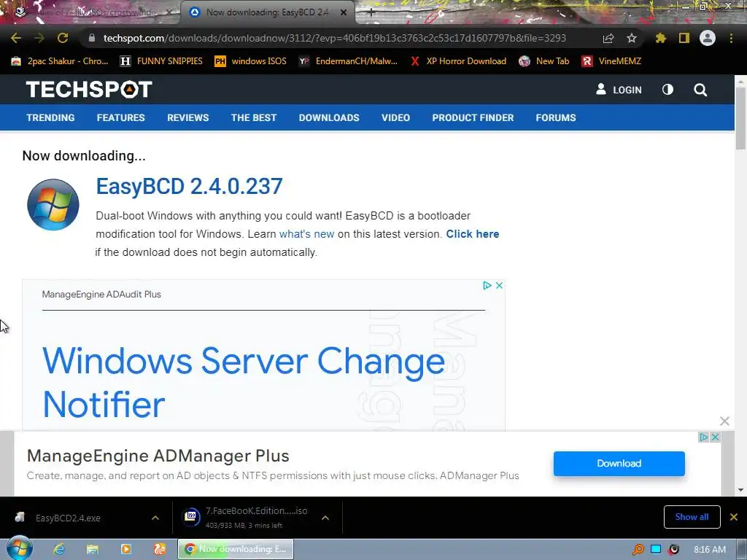This screenshot has width=747, height=560.
Task: Open the XP Horror Download bookmark
Action: [x=458, y=61]
